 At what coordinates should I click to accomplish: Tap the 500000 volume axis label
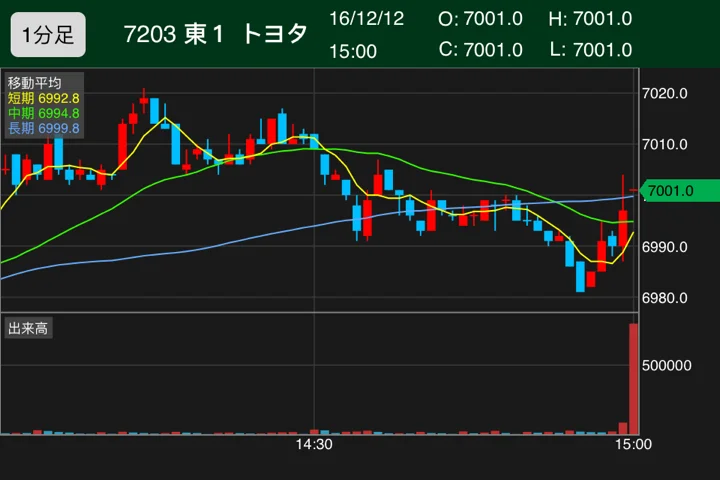[666, 366]
